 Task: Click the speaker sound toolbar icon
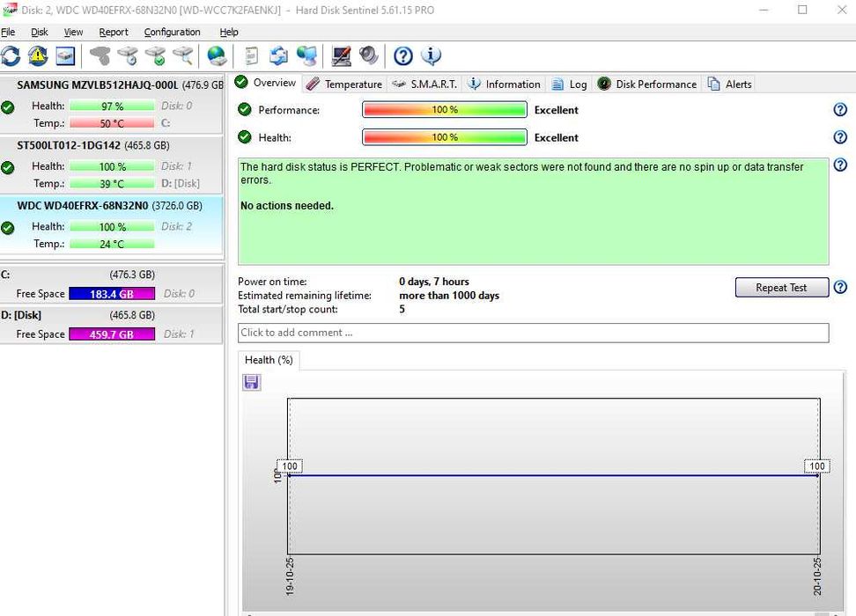point(369,56)
